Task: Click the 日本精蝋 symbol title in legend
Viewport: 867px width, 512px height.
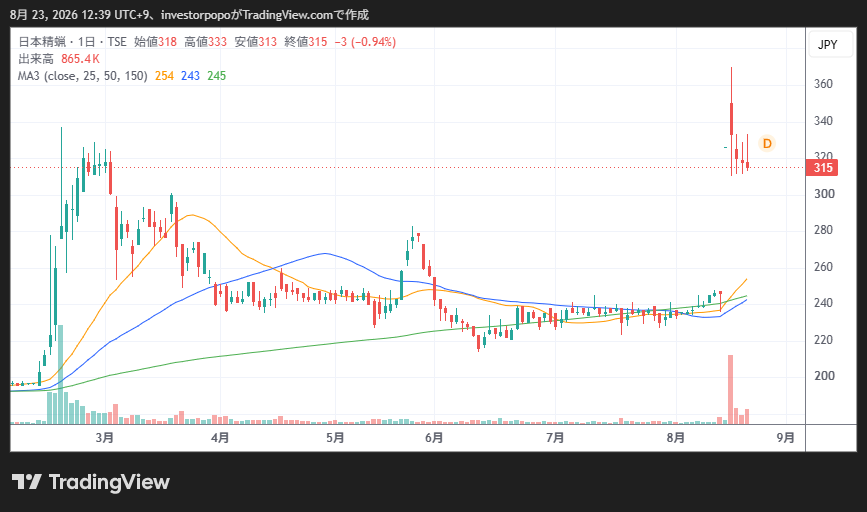Action: 42,42
